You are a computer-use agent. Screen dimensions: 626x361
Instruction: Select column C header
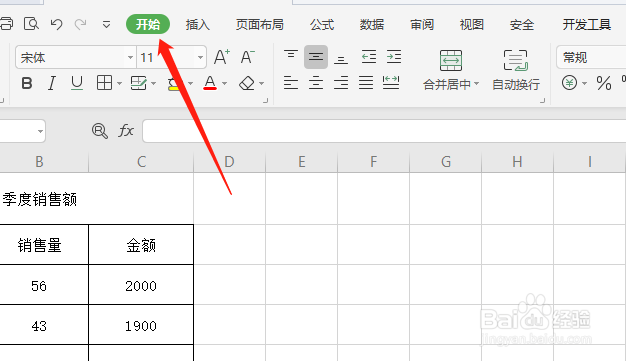click(x=141, y=162)
